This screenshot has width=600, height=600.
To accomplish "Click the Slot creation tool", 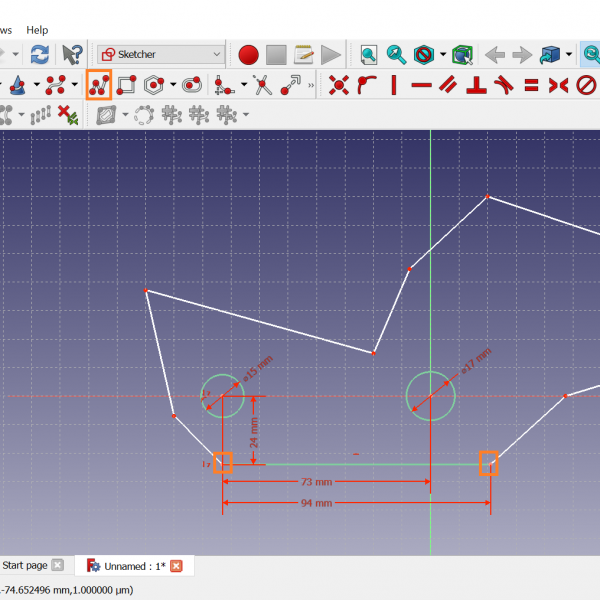I will coord(191,85).
